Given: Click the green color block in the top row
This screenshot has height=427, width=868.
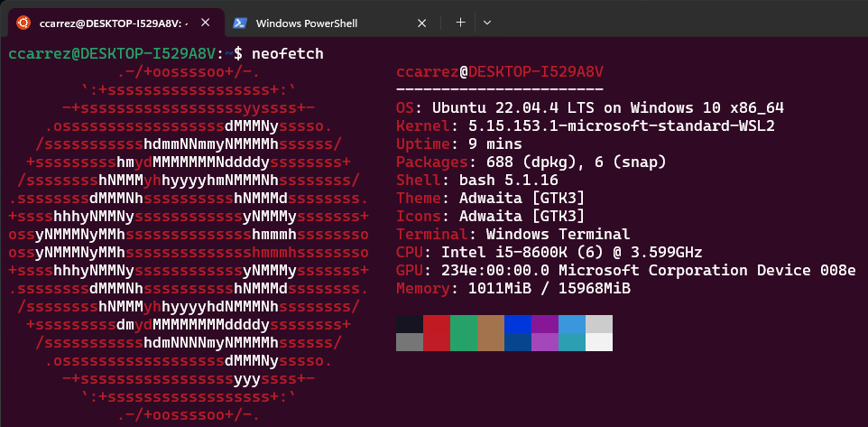Looking at the screenshot, I should point(464,324).
